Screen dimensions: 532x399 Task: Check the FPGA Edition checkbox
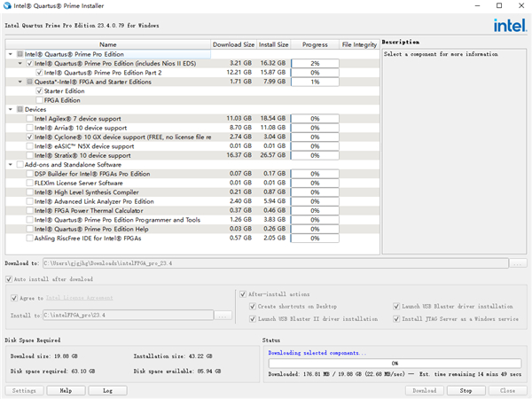coord(39,100)
